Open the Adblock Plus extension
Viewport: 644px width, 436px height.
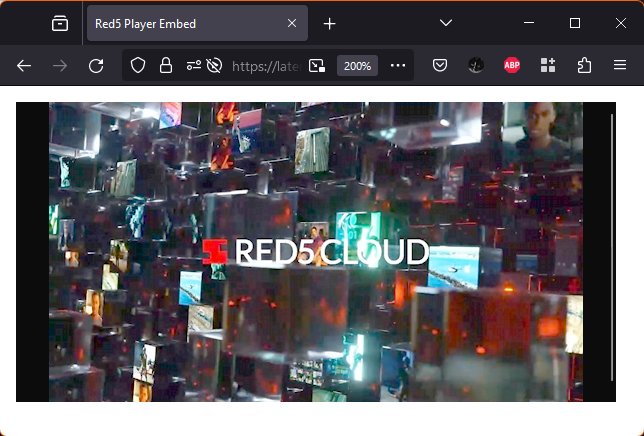pyautogui.click(x=512, y=65)
